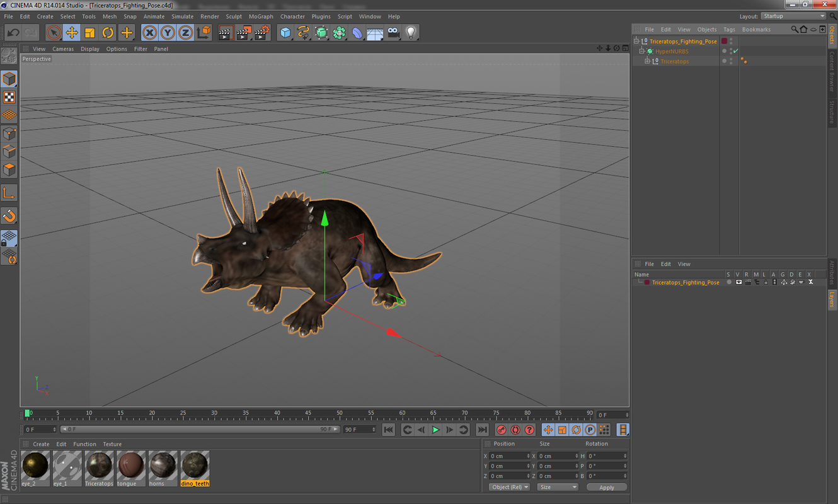Screen dimensions: 838x504
Task: Toggle the X-axis lock
Action: [x=150, y=32]
